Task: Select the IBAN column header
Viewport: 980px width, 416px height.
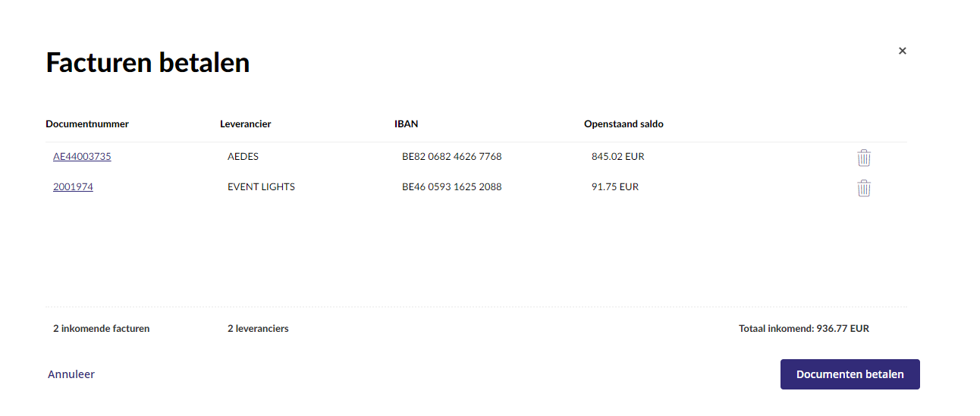Action: tap(406, 124)
